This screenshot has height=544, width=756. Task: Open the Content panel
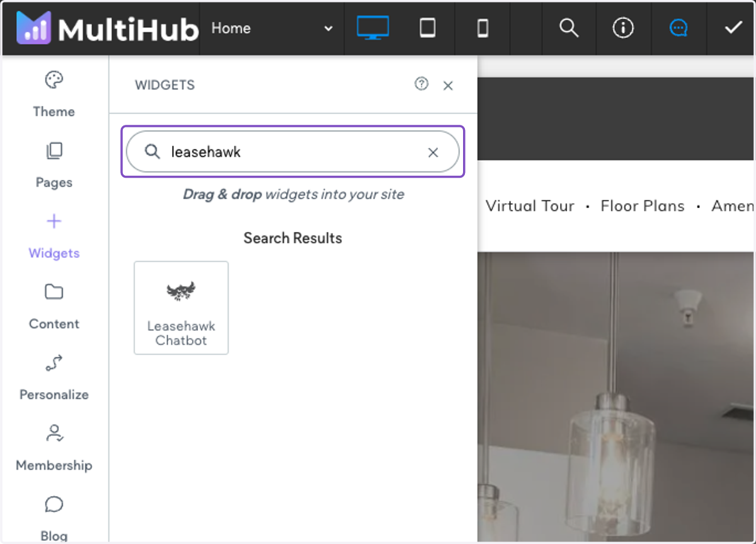click(54, 307)
